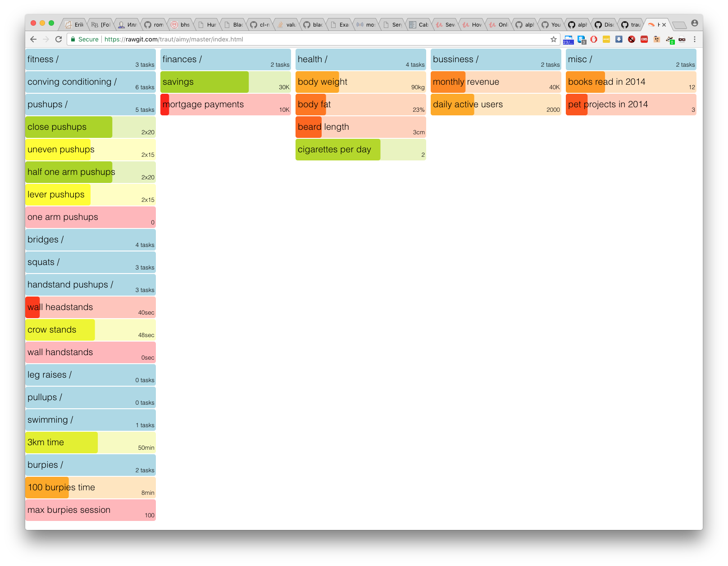
Task: Open the Stack Exchange notifications extension
Action: (581, 39)
